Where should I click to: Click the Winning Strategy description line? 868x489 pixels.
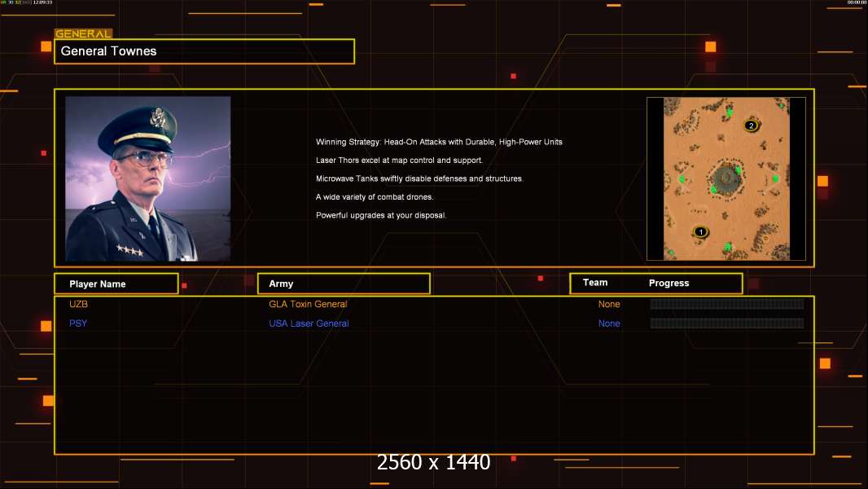[439, 142]
